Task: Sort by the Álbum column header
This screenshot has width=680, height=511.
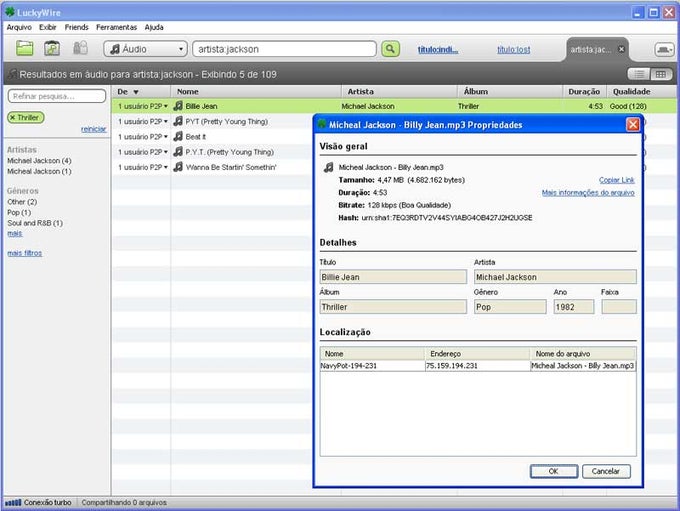Action: coord(510,92)
